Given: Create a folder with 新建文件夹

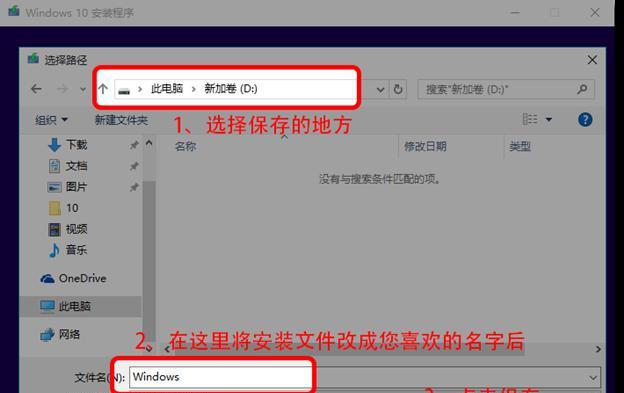Looking at the screenshot, I should (121, 120).
